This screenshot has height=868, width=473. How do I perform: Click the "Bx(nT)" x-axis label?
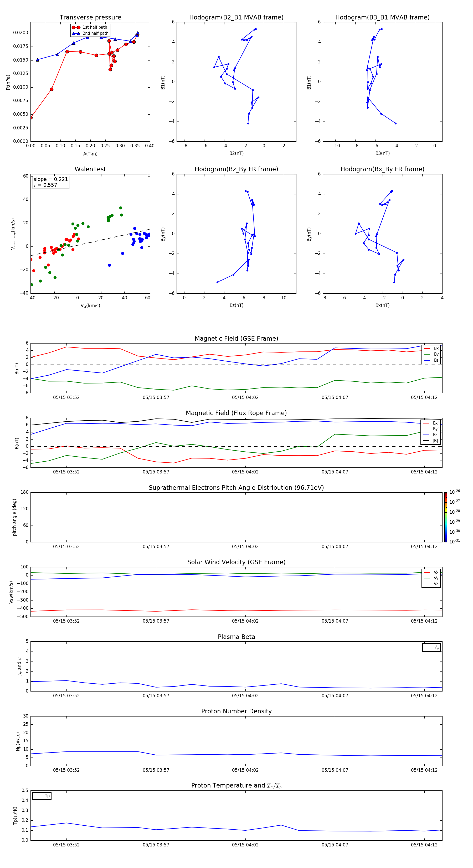(382, 305)
